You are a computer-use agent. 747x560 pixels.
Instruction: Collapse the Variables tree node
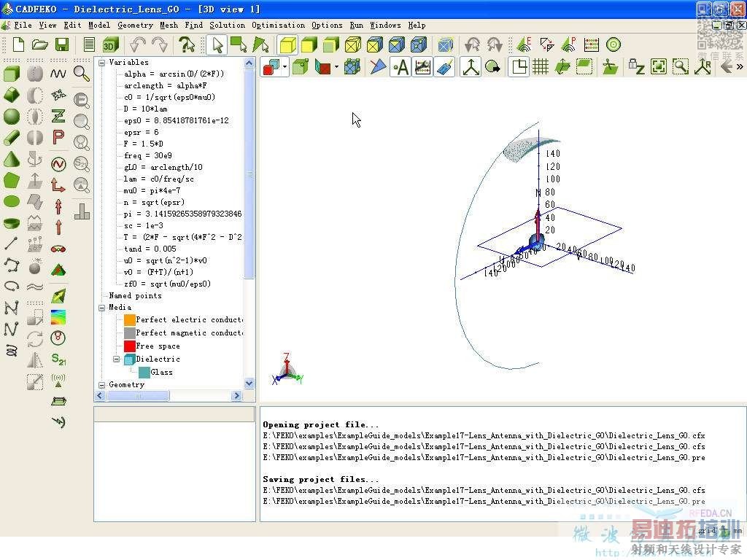tap(102, 63)
